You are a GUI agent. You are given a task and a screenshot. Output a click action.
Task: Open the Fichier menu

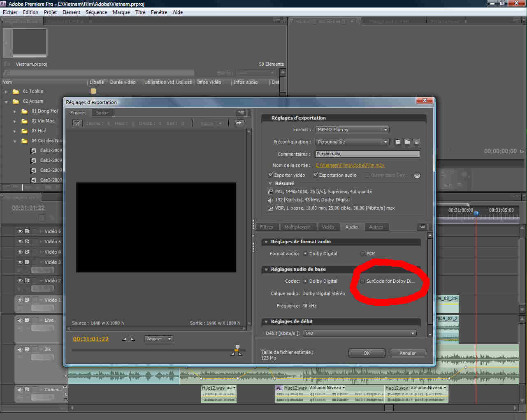[10, 12]
